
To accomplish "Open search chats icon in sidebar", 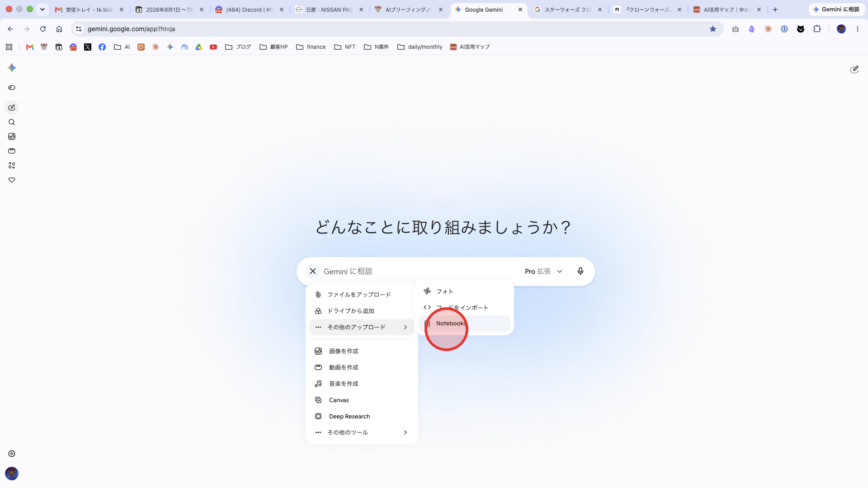I will click(12, 122).
